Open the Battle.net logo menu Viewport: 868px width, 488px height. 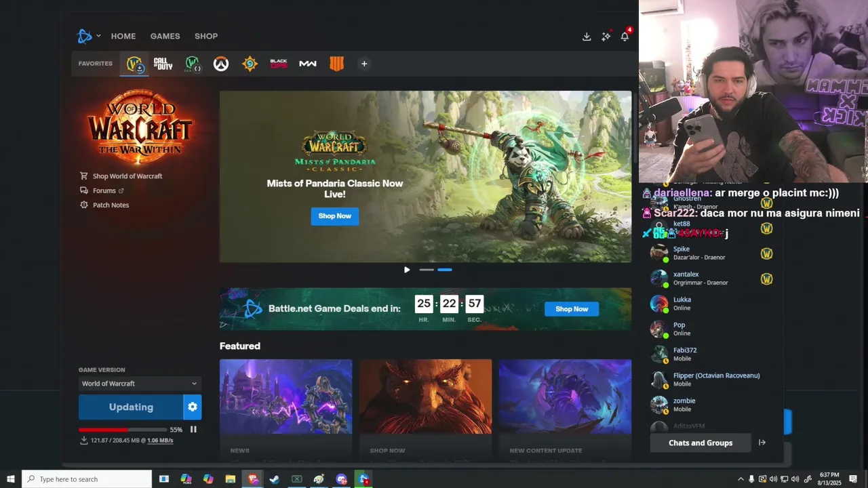tap(84, 36)
